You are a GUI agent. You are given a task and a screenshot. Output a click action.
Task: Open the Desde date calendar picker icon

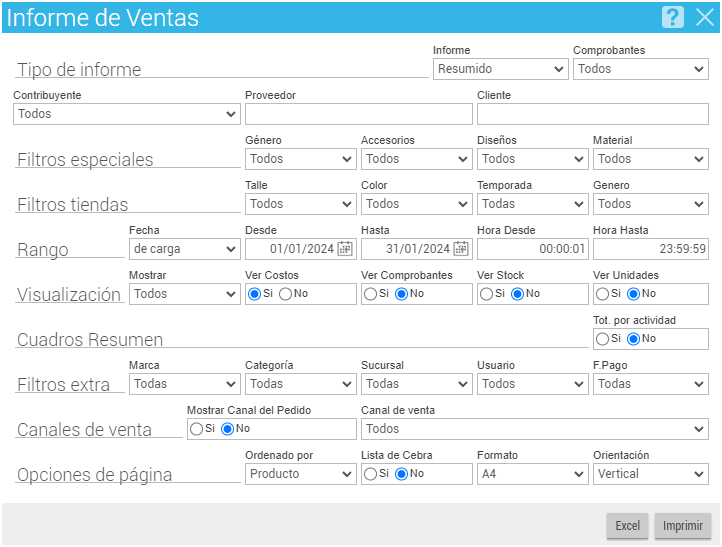345,249
